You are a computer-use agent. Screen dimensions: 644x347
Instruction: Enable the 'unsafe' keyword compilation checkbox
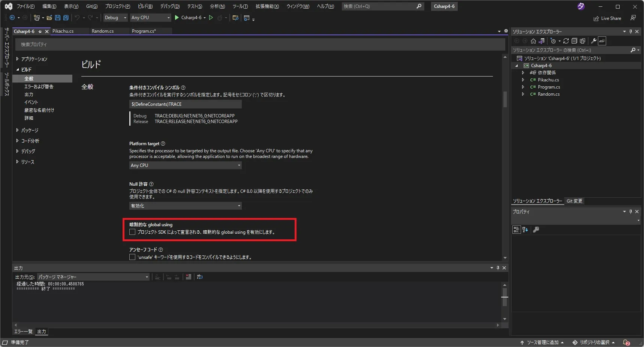(132, 257)
